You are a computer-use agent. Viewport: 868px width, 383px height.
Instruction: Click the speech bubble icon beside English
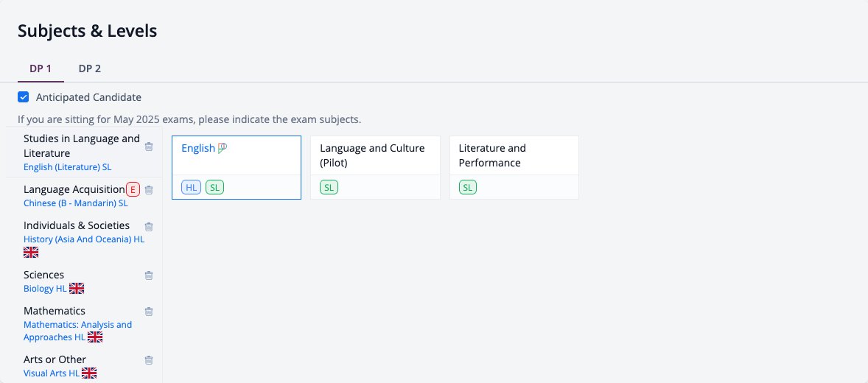223,148
